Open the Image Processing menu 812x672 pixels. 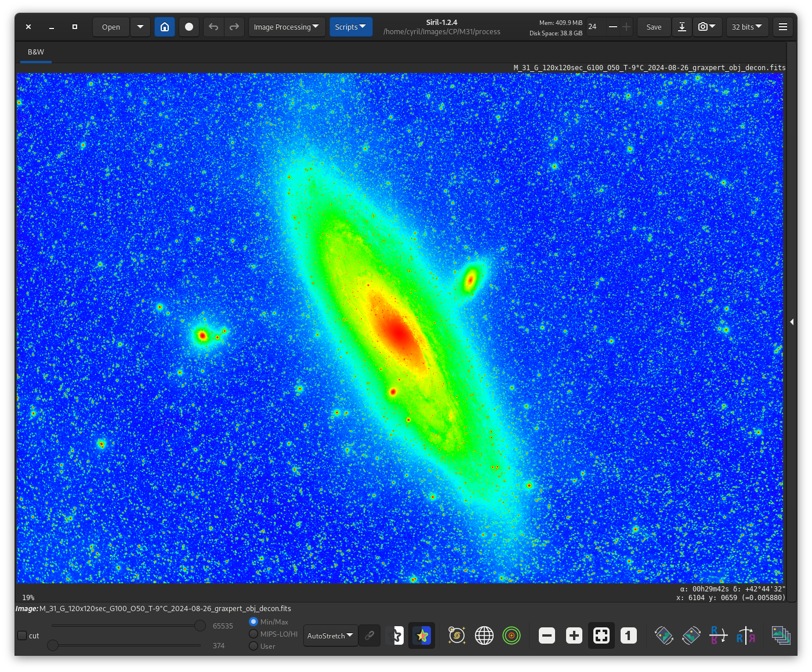click(x=286, y=27)
